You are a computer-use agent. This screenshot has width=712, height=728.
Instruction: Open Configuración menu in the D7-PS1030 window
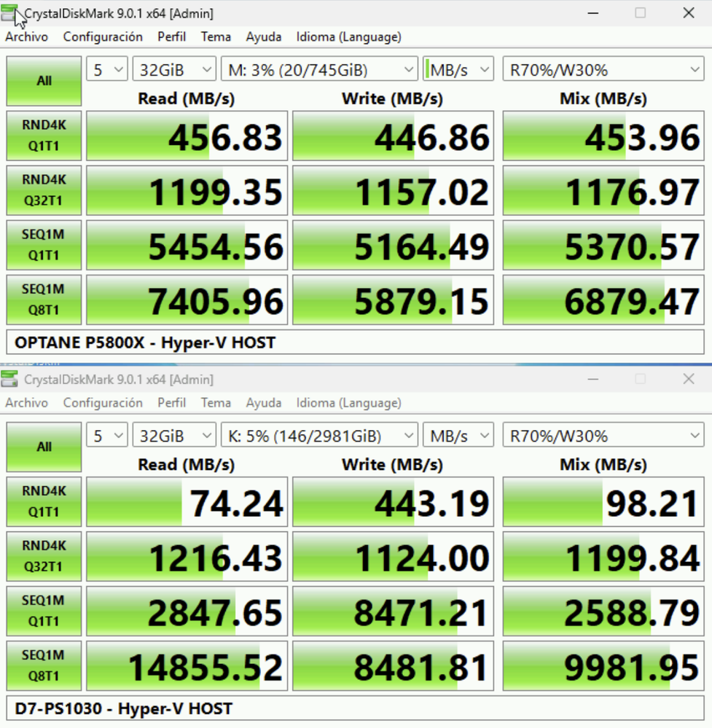tap(103, 402)
